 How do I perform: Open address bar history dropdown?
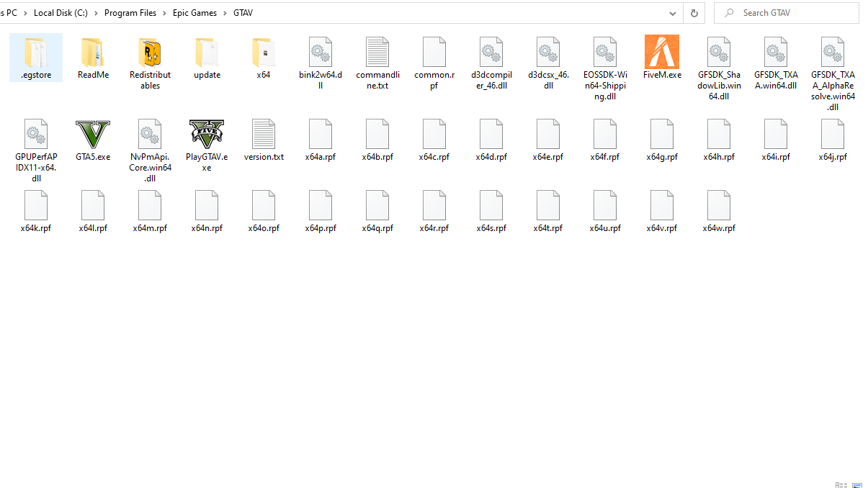(673, 13)
